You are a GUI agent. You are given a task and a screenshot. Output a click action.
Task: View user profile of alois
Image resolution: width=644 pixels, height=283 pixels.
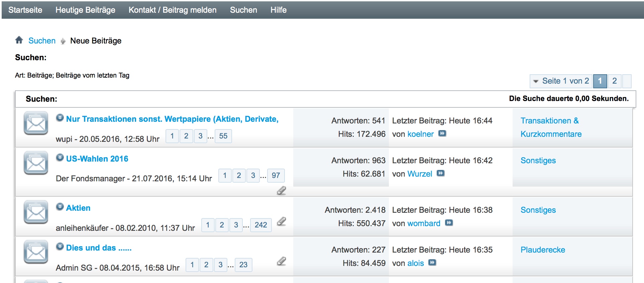click(x=416, y=263)
